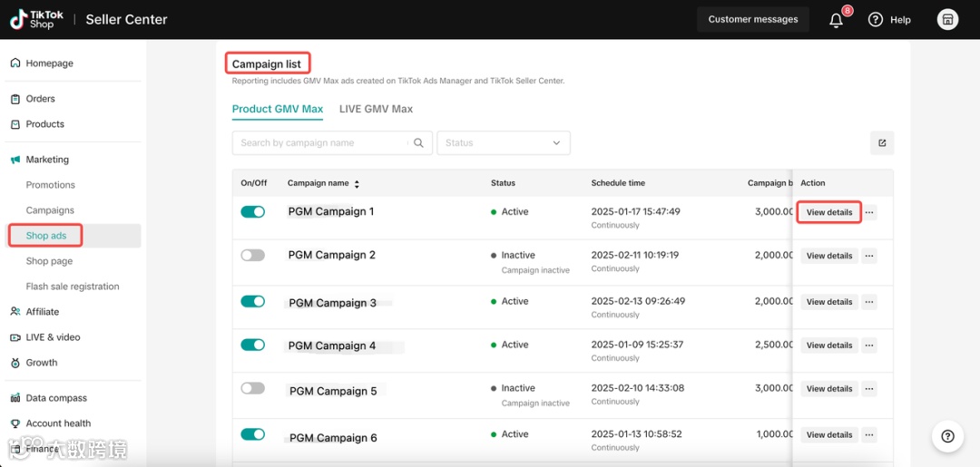Open the shop profile avatar
Image resolution: width=980 pixels, height=467 pixels.
pyautogui.click(x=947, y=19)
